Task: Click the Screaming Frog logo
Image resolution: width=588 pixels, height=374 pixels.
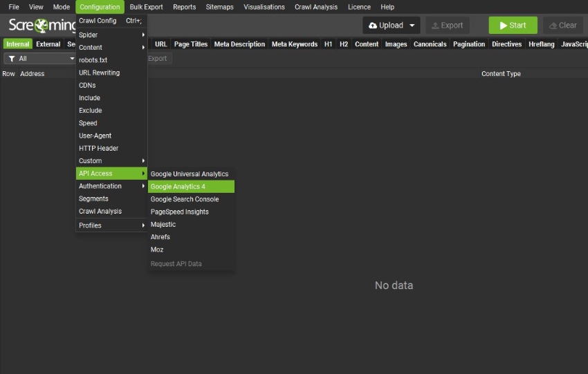Action: (x=42, y=25)
